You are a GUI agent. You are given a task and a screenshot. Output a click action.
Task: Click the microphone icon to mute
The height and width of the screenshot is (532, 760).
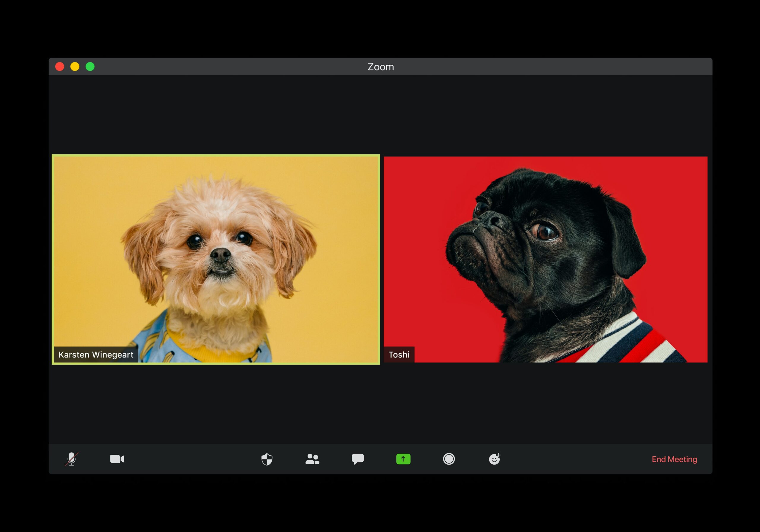(72, 459)
